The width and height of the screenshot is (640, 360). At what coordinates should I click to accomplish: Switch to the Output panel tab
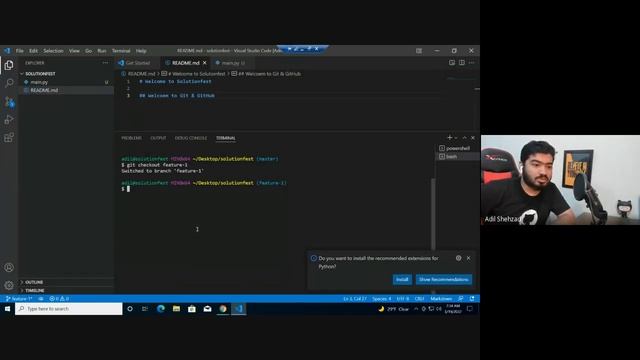158,138
